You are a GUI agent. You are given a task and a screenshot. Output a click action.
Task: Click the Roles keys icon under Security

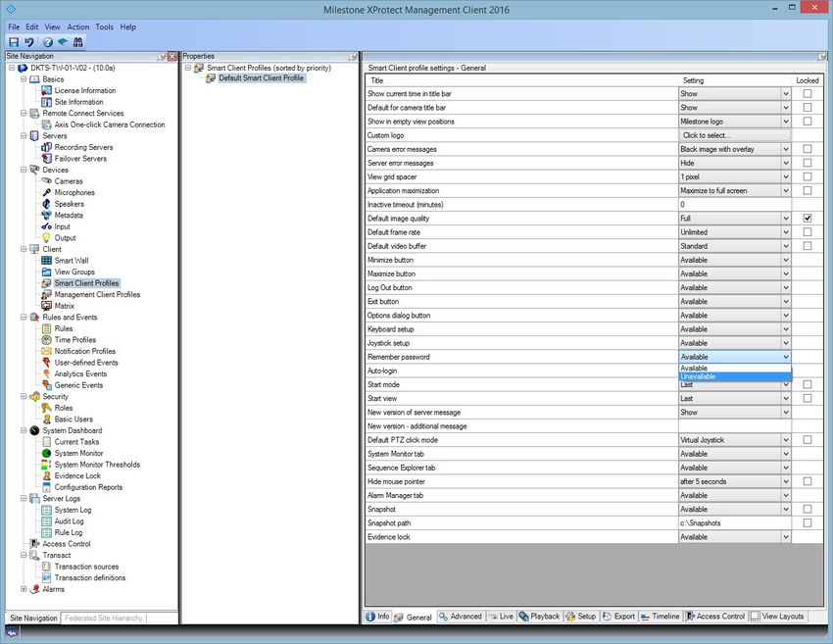(47, 408)
